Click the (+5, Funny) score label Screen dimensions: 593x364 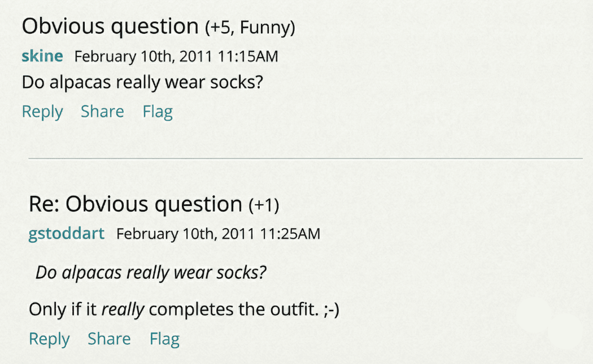[250, 28]
